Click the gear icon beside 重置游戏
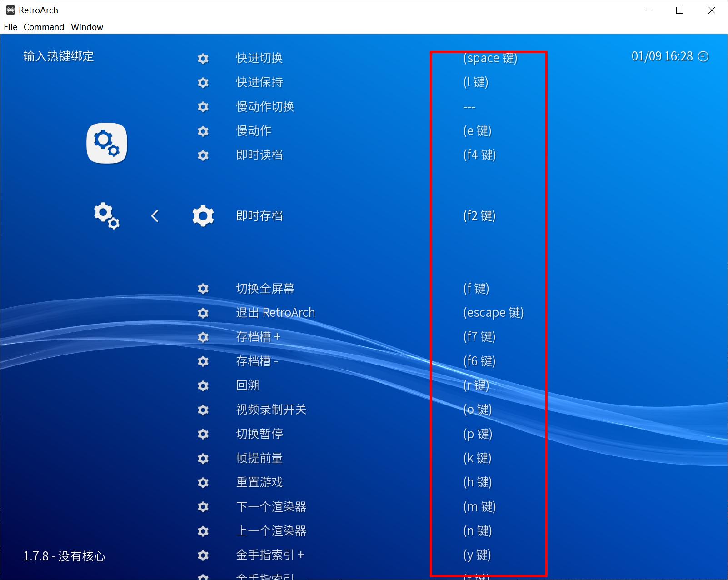 click(203, 482)
